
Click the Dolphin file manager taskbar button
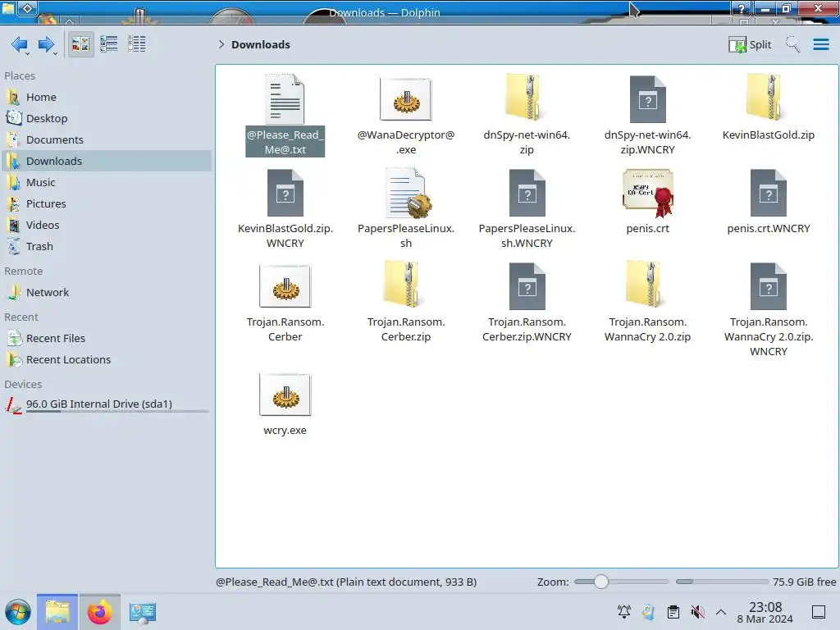coord(57,612)
